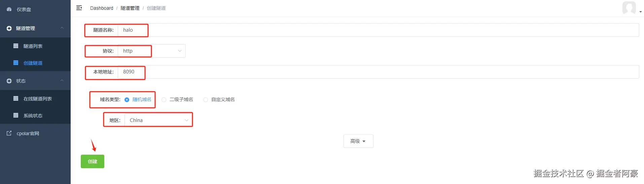Click the 创建隧道 grid icon

(16, 63)
